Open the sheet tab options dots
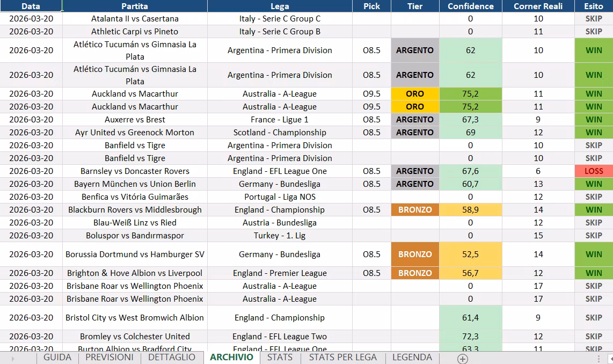The height and width of the screenshot is (364, 613). [599, 358]
